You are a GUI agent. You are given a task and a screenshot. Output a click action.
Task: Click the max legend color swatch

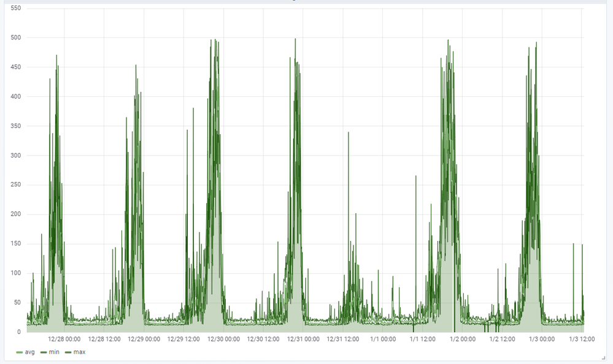(68, 352)
